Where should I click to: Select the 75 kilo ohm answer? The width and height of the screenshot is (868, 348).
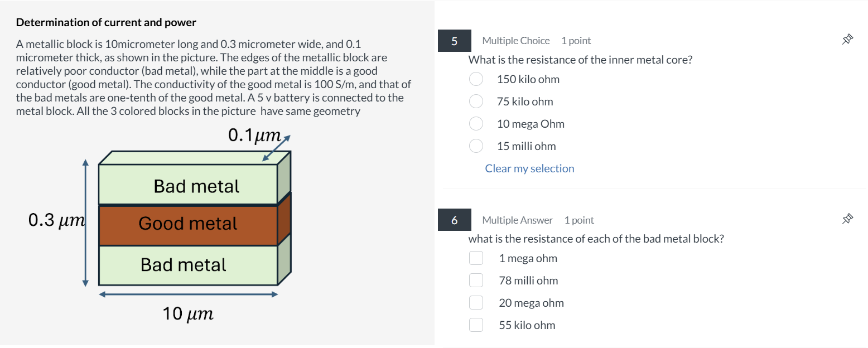(476, 101)
